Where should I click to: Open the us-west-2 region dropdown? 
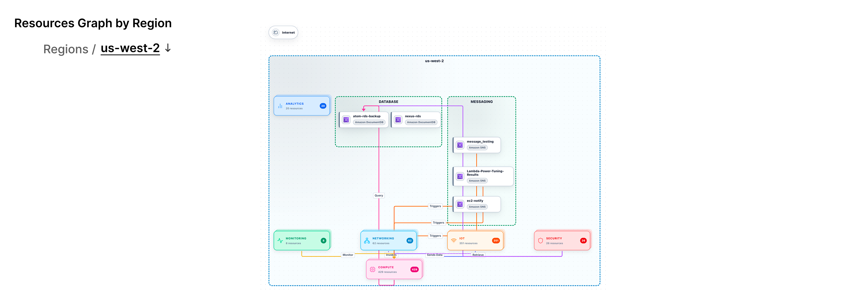coord(130,49)
